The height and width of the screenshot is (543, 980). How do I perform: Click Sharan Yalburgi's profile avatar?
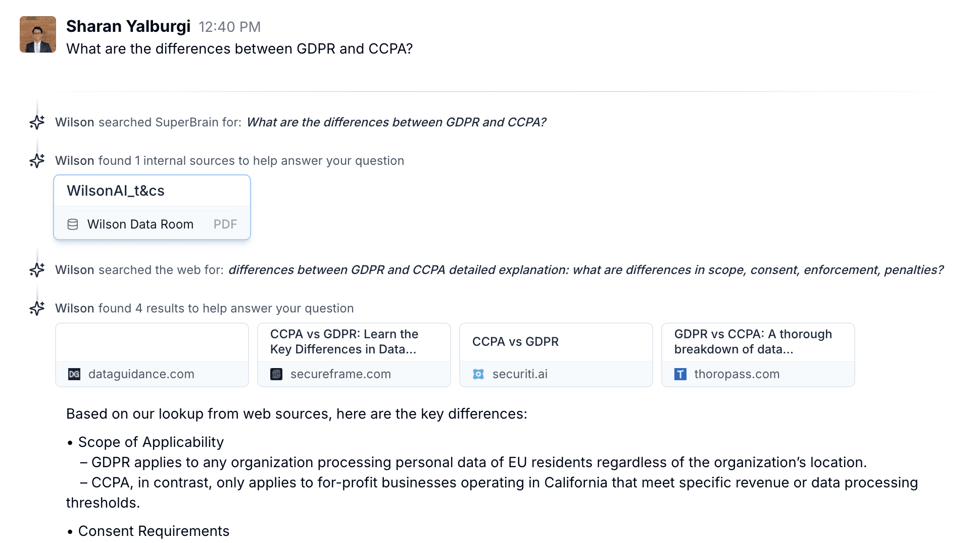[x=38, y=34]
